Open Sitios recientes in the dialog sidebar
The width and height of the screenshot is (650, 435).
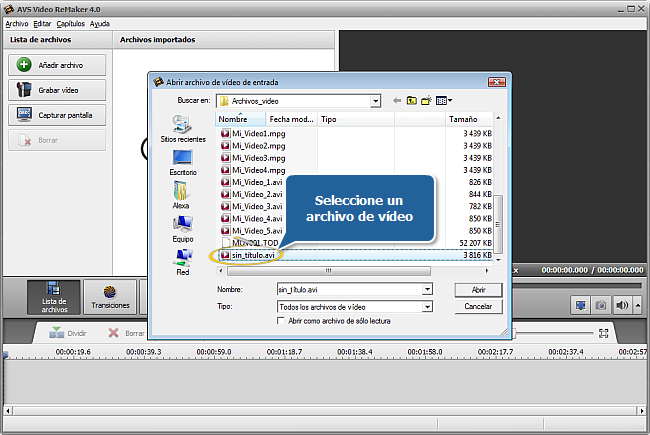coord(182,129)
